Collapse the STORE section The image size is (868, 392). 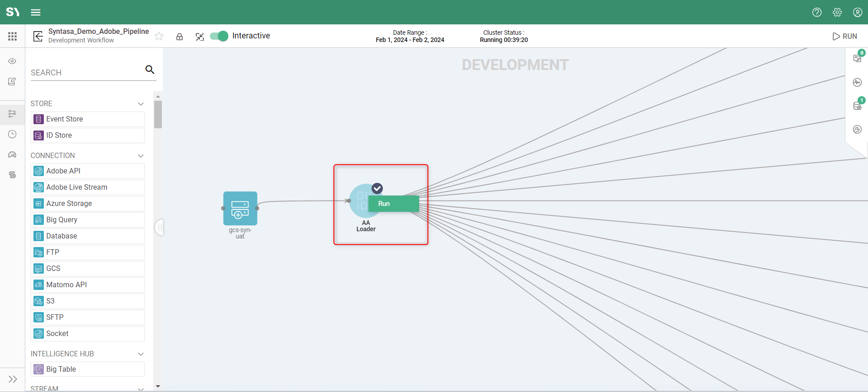141,104
